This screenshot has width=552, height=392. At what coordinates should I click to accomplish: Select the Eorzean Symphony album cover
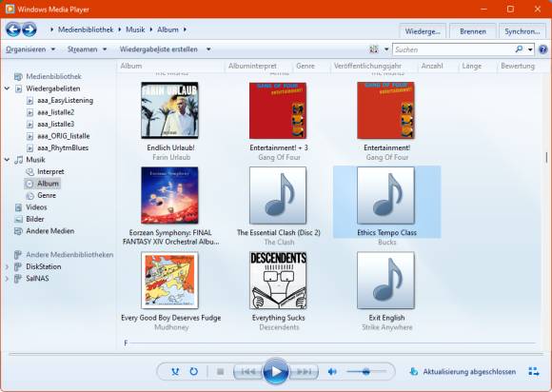pyautogui.click(x=169, y=195)
